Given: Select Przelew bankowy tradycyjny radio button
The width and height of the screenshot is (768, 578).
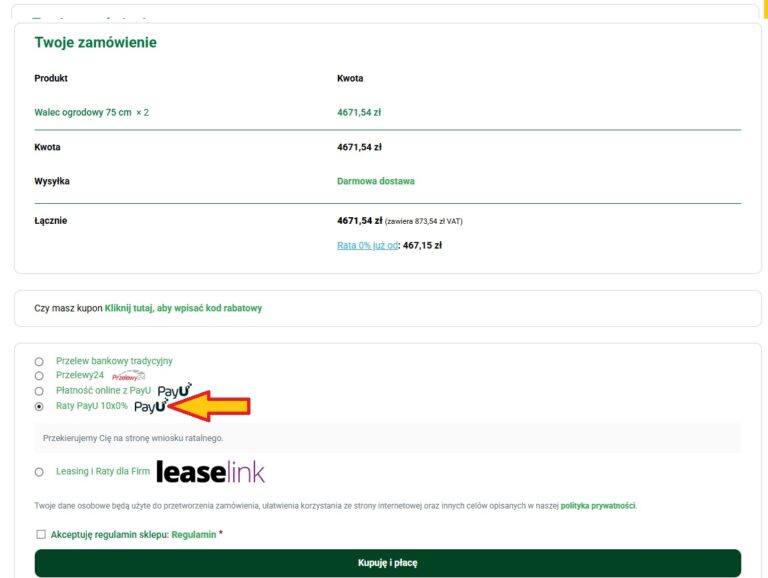Looking at the screenshot, I should [39, 361].
